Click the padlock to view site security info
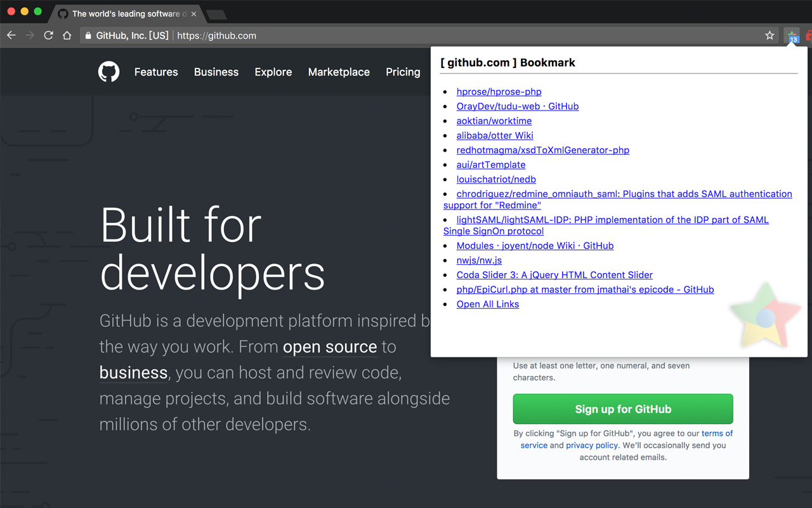 87,36
